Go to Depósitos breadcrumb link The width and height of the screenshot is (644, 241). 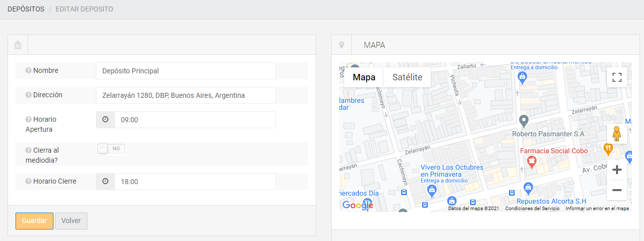25,9
